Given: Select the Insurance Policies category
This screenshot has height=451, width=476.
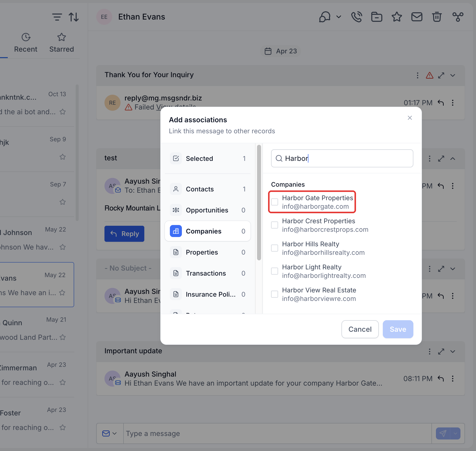Looking at the screenshot, I should (x=208, y=294).
